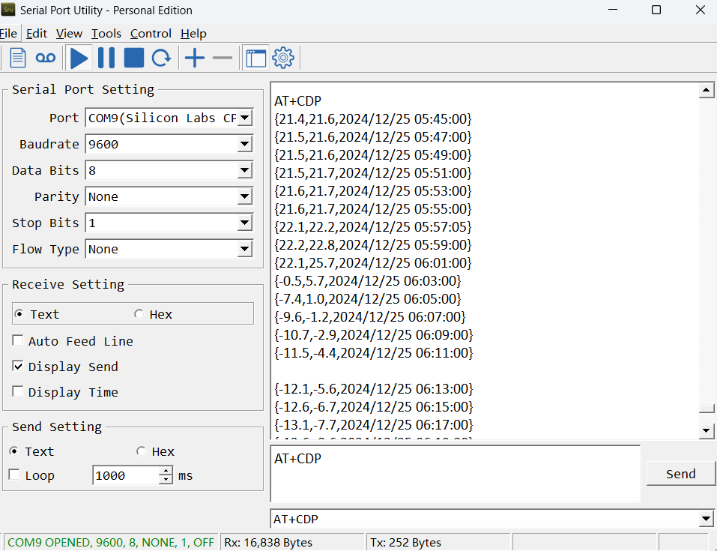The image size is (717, 551).
Task: Click the circular refresh arrow icon
Action: click(161, 58)
